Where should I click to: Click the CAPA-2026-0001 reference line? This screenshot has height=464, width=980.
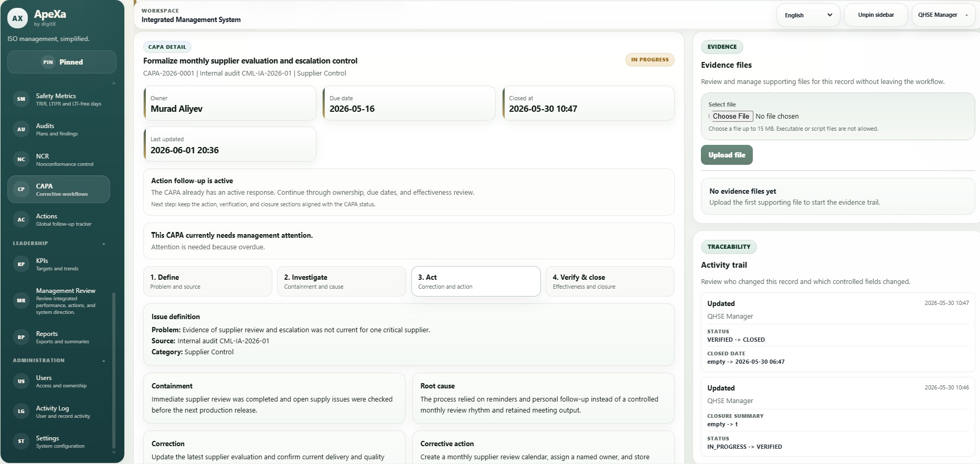244,73
